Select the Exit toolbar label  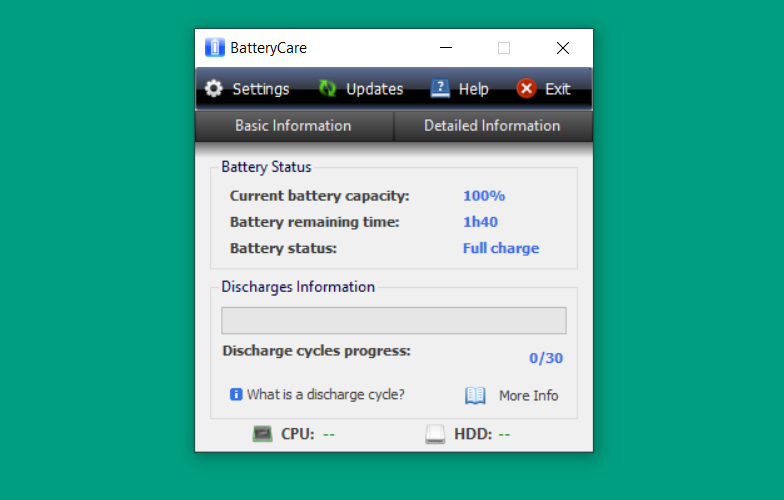(558, 89)
